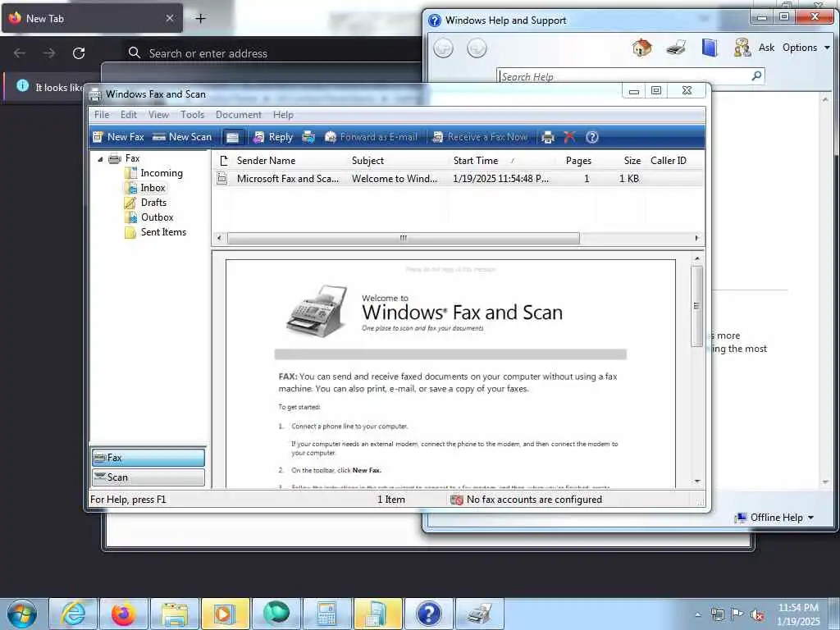Click the preview pane vertical scrollbar thumb
This screenshot has width=840, height=630.
click(697, 306)
